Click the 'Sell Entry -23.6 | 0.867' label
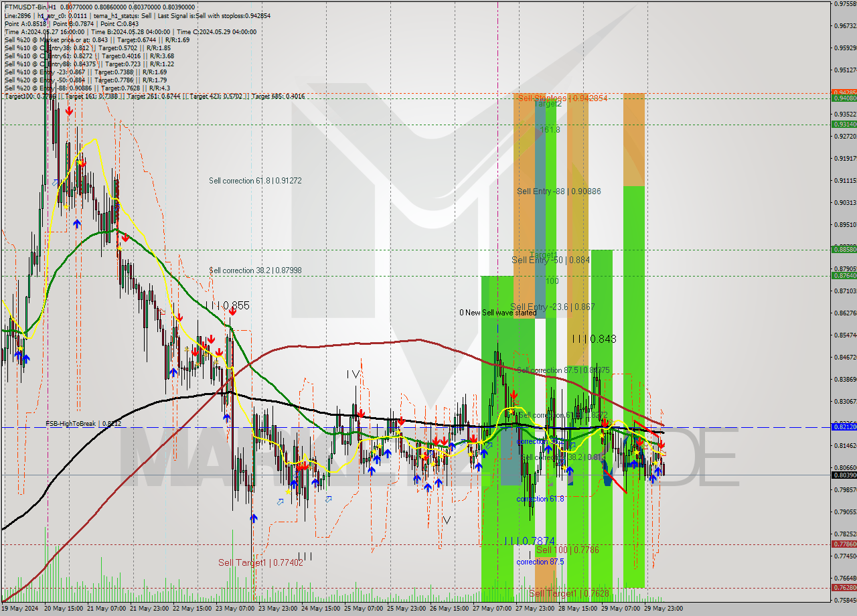The height and width of the screenshot is (616, 857). coord(552,307)
